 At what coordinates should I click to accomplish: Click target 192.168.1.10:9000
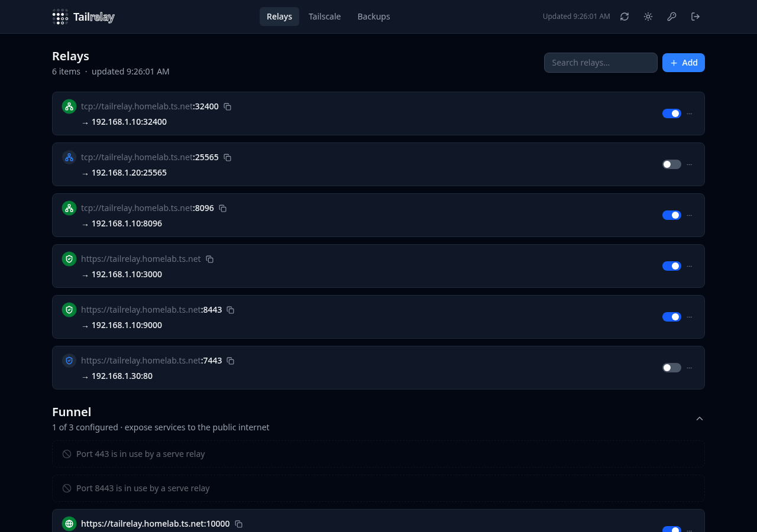127,325
